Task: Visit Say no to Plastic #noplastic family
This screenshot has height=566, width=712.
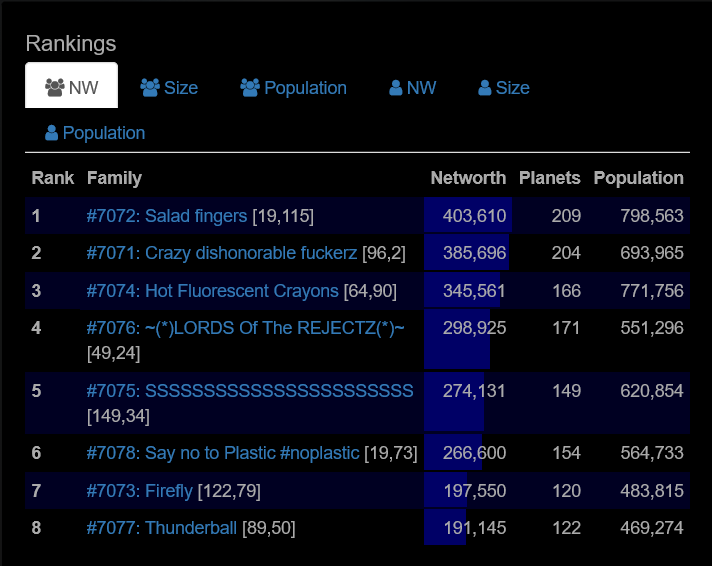Action: [x=222, y=453]
